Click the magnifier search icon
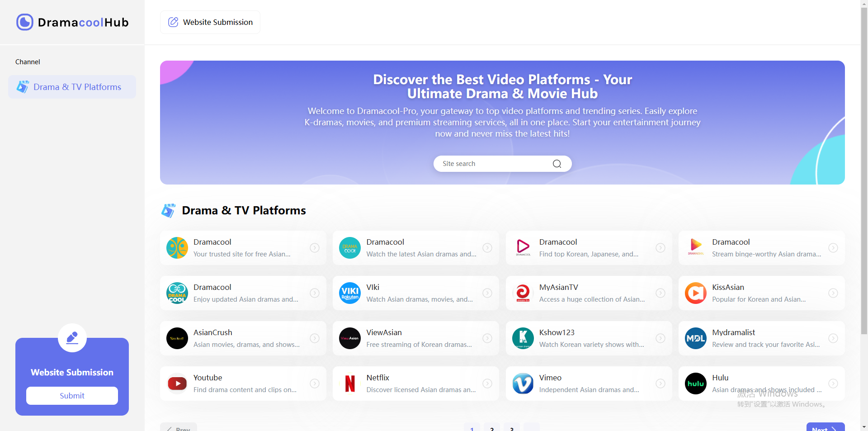Image resolution: width=868 pixels, height=431 pixels. (557, 164)
